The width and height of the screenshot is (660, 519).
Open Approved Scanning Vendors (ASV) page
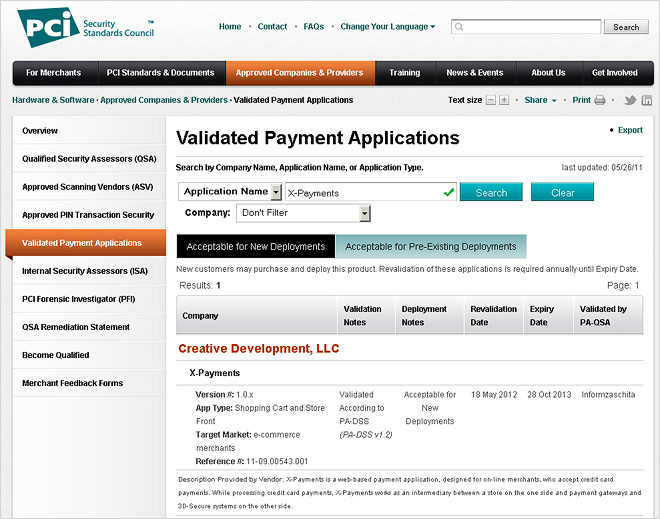pos(89,187)
